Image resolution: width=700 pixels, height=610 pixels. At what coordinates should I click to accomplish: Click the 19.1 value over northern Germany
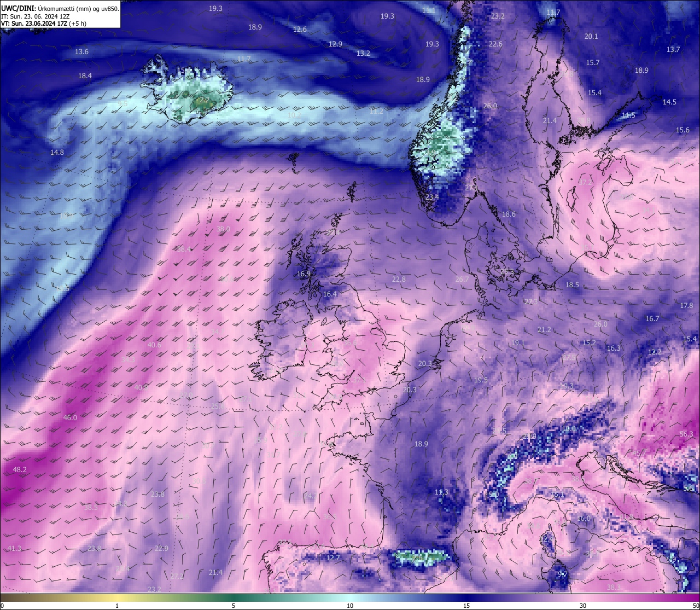pyautogui.click(x=517, y=343)
